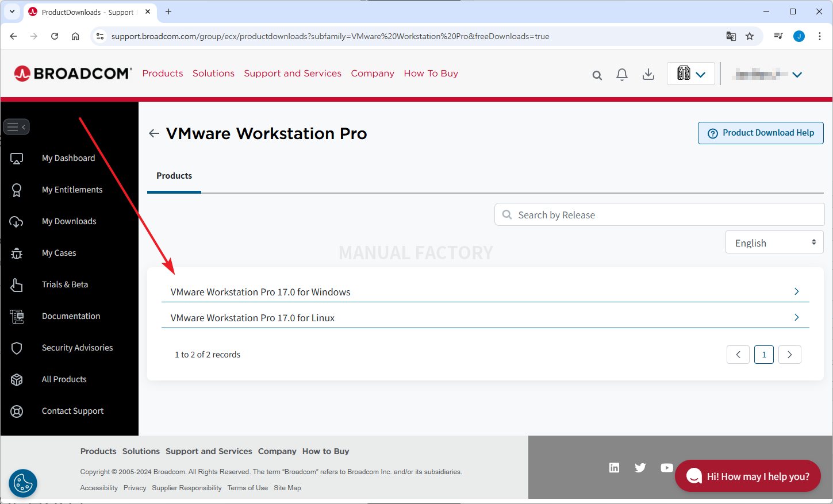This screenshot has height=504, width=833.
Task: Collapse the sidebar with hamburger toggle
Action: [x=16, y=127]
